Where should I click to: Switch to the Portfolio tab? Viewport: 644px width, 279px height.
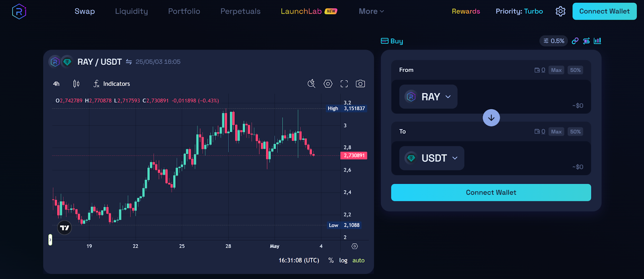(184, 11)
